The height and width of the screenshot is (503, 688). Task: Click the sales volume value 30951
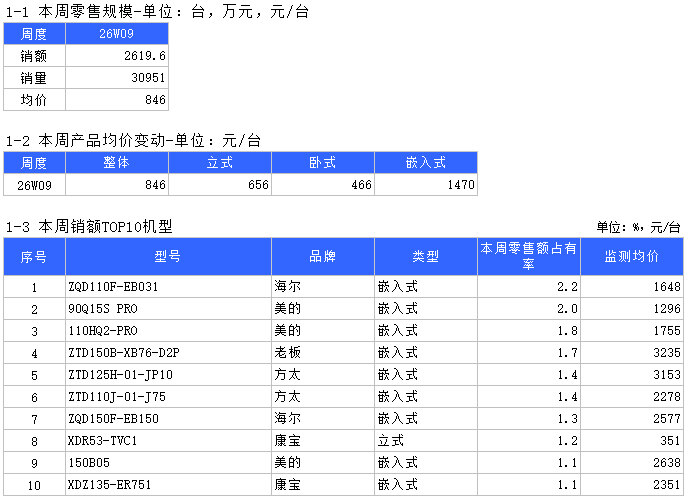pyautogui.click(x=117, y=78)
